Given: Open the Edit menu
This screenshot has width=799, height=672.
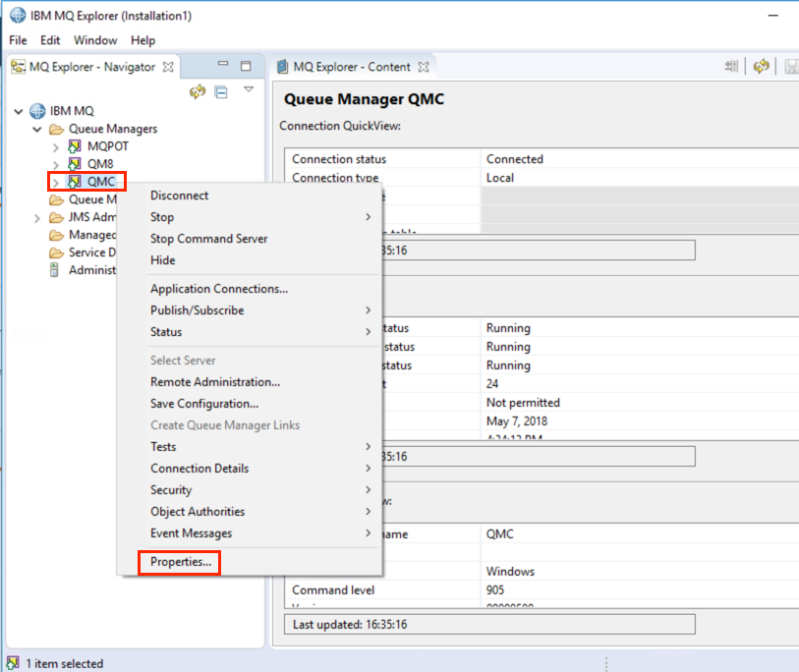Looking at the screenshot, I should pyautogui.click(x=50, y=40).
